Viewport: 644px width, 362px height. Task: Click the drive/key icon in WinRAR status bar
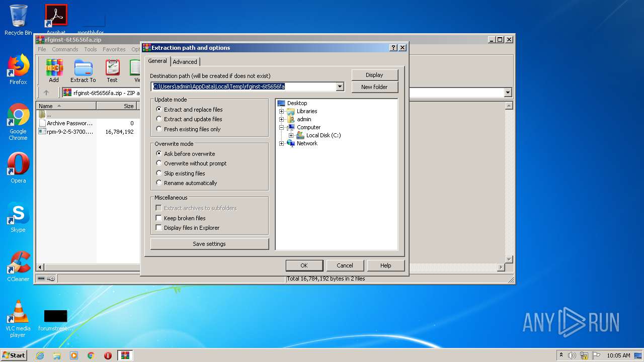46,279
